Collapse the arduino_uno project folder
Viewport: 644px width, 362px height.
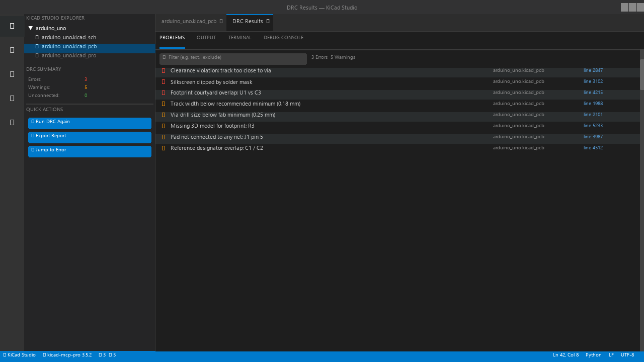click(x=31, y=28)
